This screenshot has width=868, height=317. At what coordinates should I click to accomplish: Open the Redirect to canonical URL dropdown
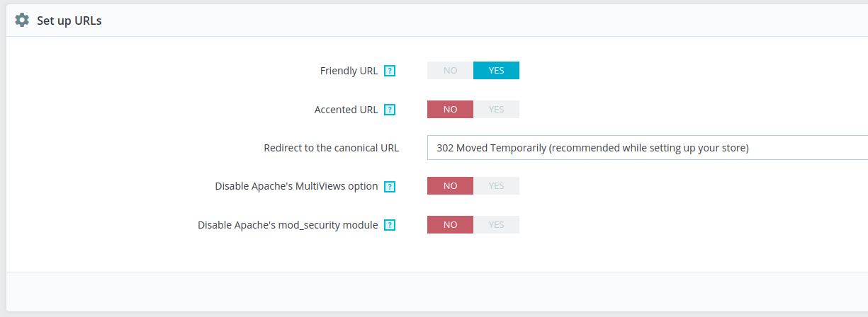648,148
